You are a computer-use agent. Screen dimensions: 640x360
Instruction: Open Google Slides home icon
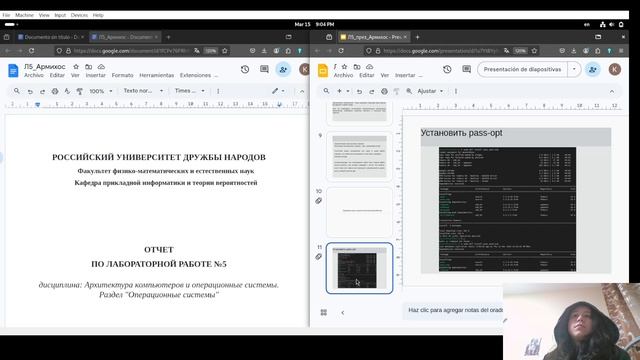coord(323,71)
